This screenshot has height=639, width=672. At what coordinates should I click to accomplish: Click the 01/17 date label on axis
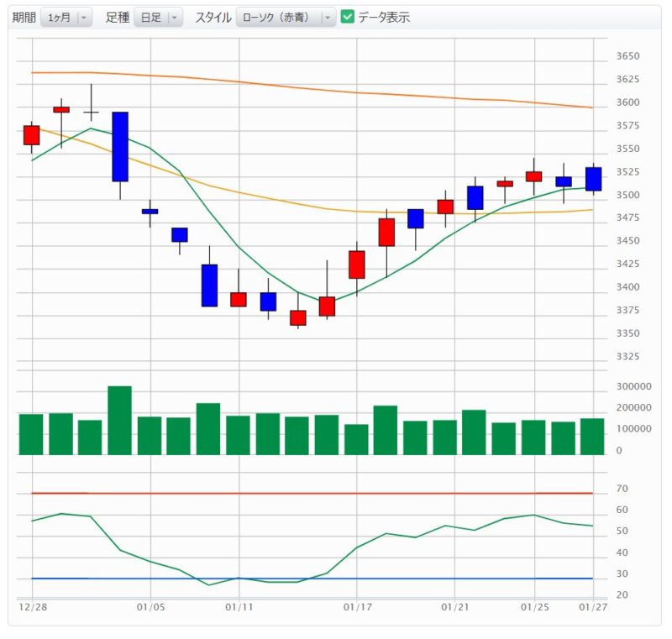tap(357, 605)
